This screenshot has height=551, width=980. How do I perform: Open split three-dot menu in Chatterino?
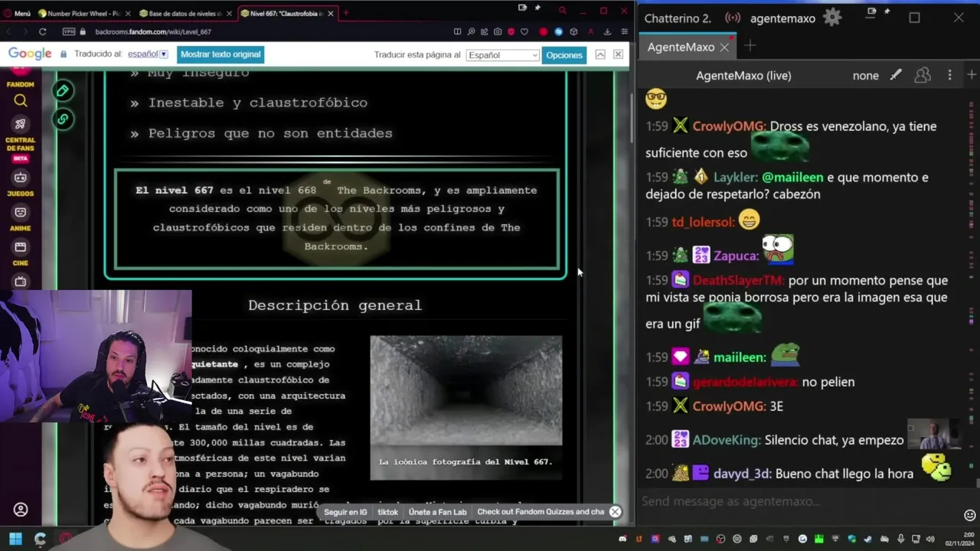949,75
